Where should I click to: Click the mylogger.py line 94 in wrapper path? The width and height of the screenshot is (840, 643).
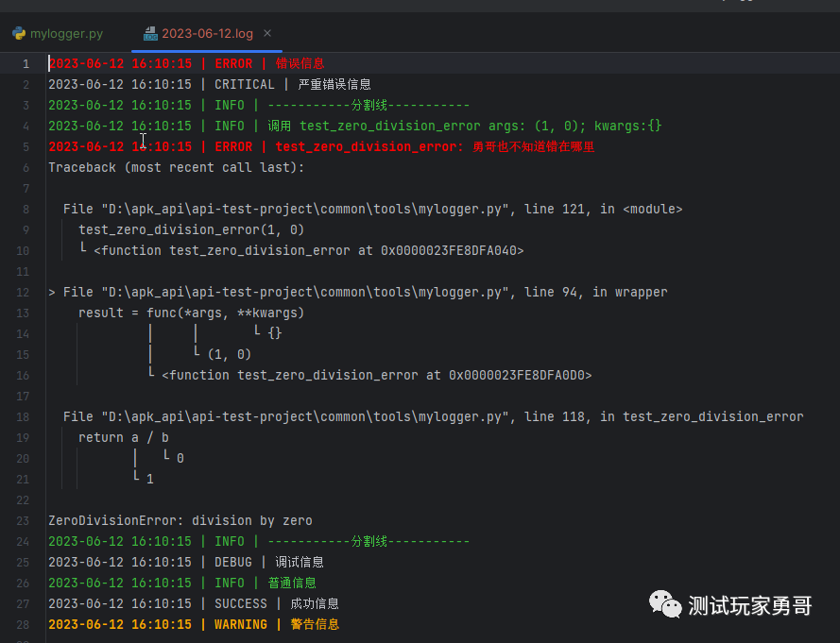(x=366, y=293)
